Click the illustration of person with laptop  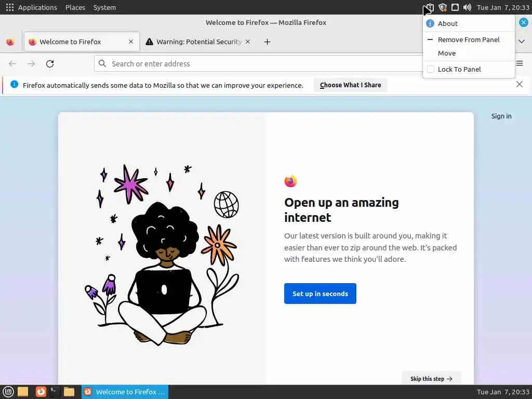tap(162, 255)
